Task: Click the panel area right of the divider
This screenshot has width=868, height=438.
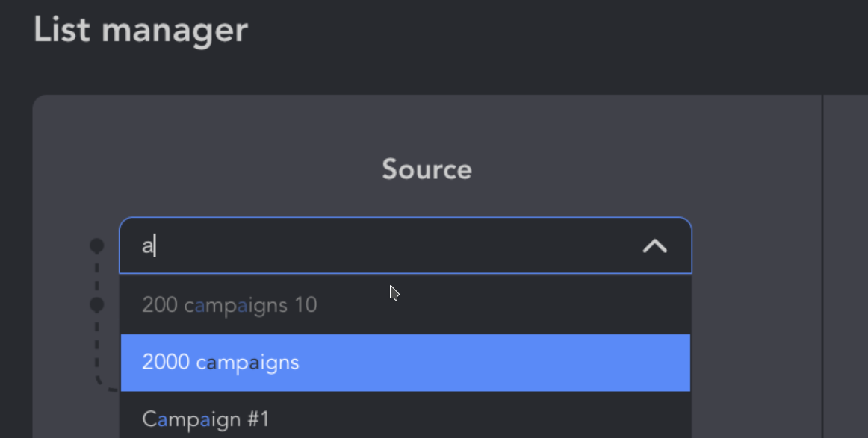Action: [x=846, y=266]
